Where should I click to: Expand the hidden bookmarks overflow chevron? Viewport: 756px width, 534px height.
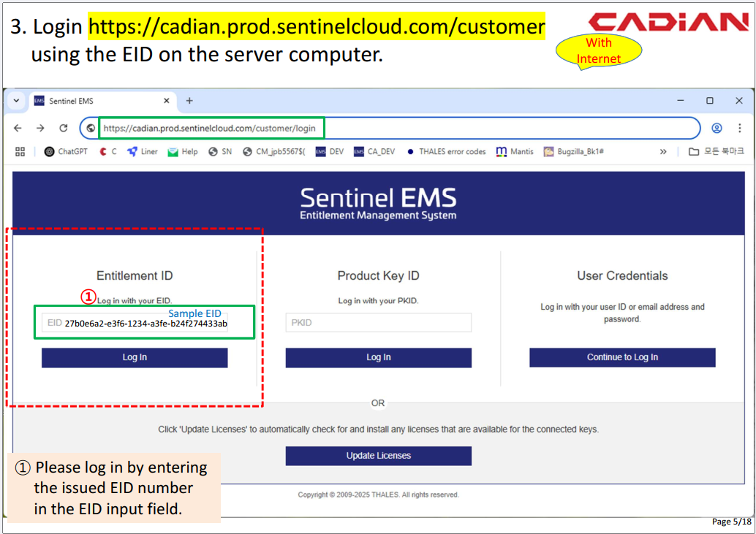[x=663, y=152]
